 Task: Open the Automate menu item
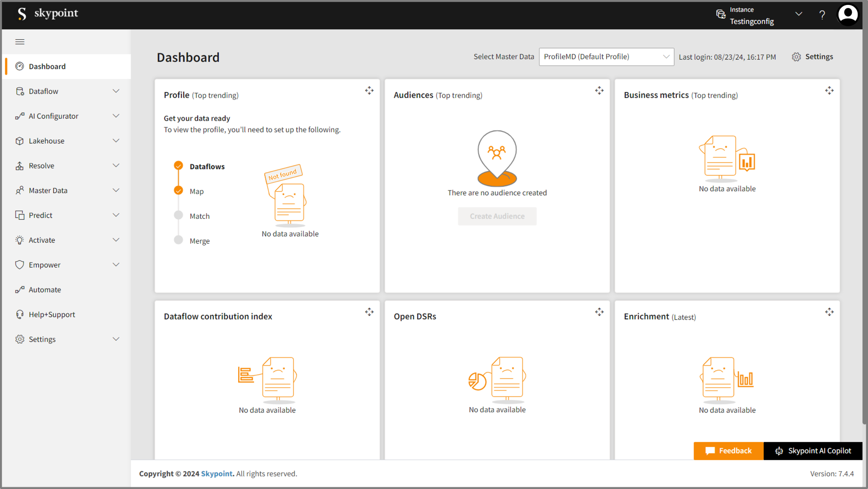coord(45,290)
